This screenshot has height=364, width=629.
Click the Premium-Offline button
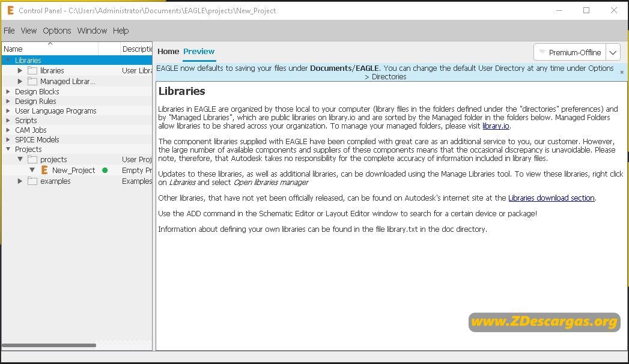(x=570, y=52)
